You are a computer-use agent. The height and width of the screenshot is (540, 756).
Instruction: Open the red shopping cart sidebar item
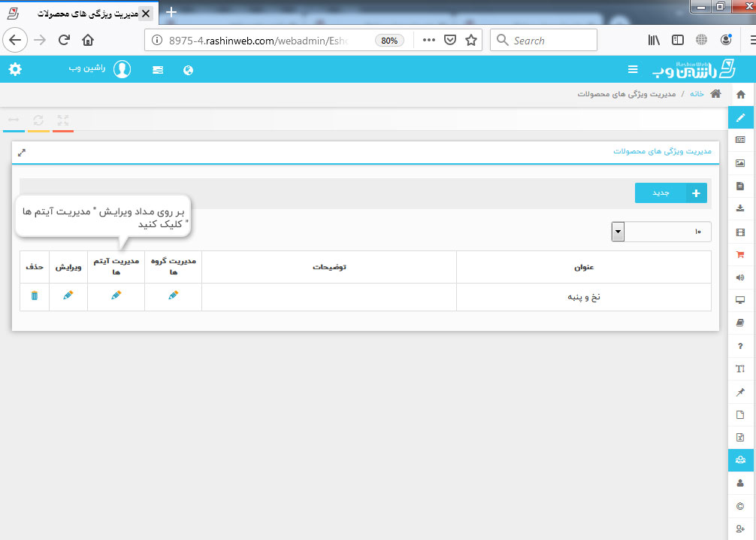[x=740, y=255]
